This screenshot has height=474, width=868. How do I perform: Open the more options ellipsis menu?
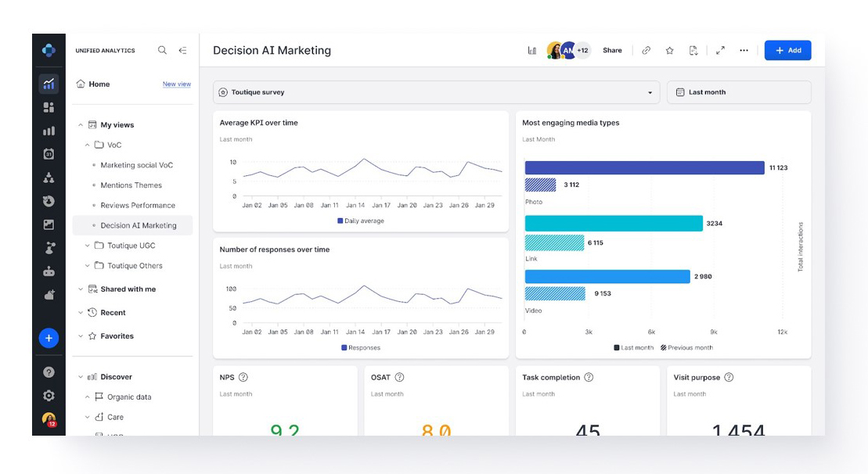point(744,50)
